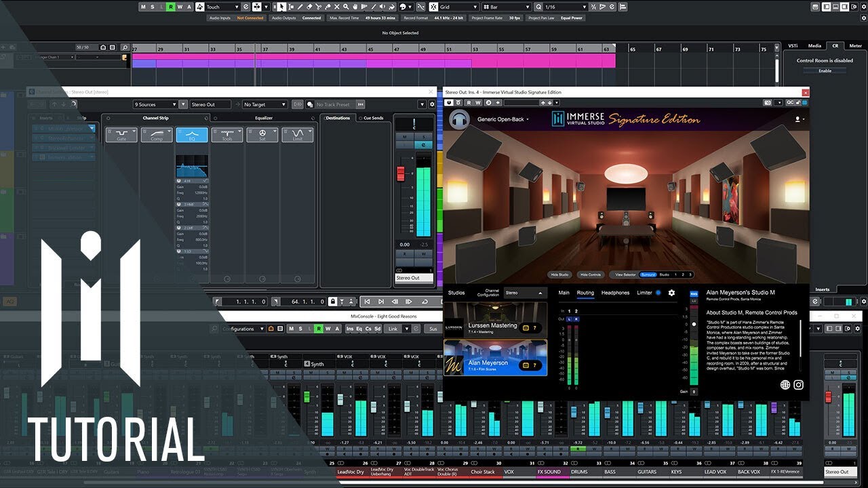Click the MixConsole Ins rack button
868x488 pixels.
pos(350,329)
